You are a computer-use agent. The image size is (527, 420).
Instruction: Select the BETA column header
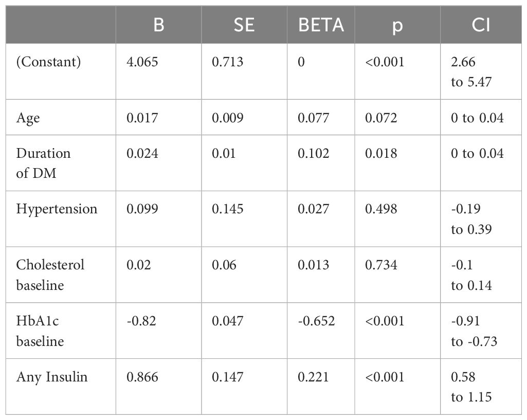(x=321, y=25)
